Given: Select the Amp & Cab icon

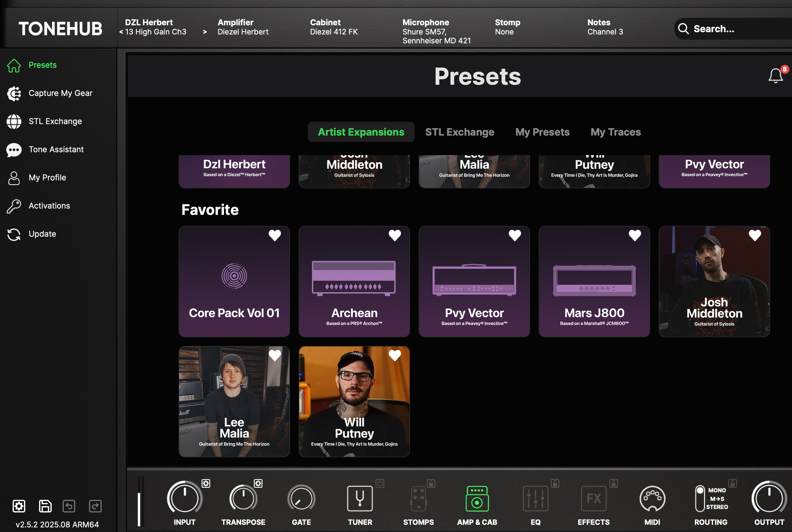Looking at the screenshot, I should 477,498.
